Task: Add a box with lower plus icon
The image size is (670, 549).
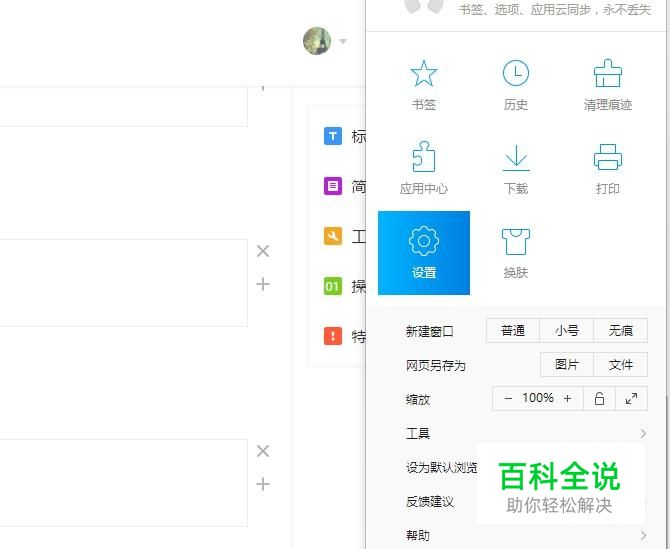Action: tap(263, 484)
